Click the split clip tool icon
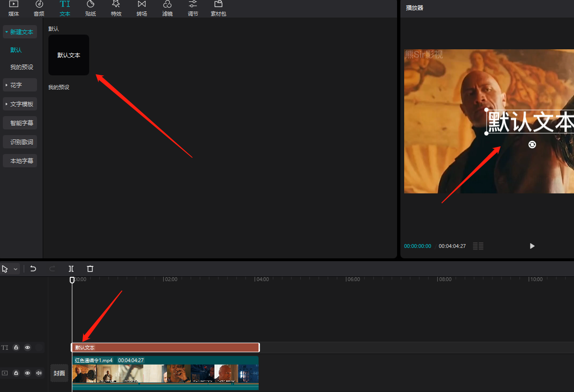574x392 pixels. (71, 269)
